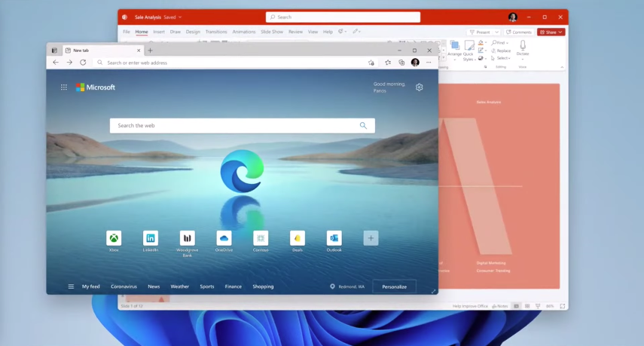Add a new quick link tile
This screenshot has width=644, height=346.
371,238
